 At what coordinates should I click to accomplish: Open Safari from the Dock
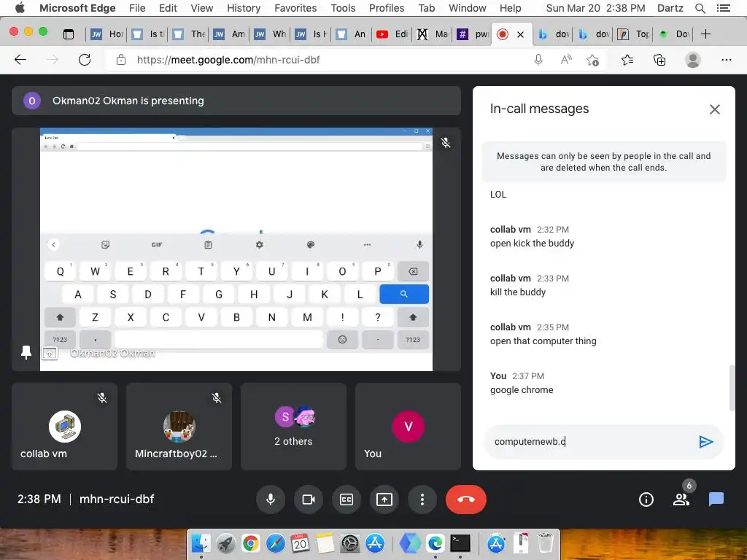coord(275,542)
